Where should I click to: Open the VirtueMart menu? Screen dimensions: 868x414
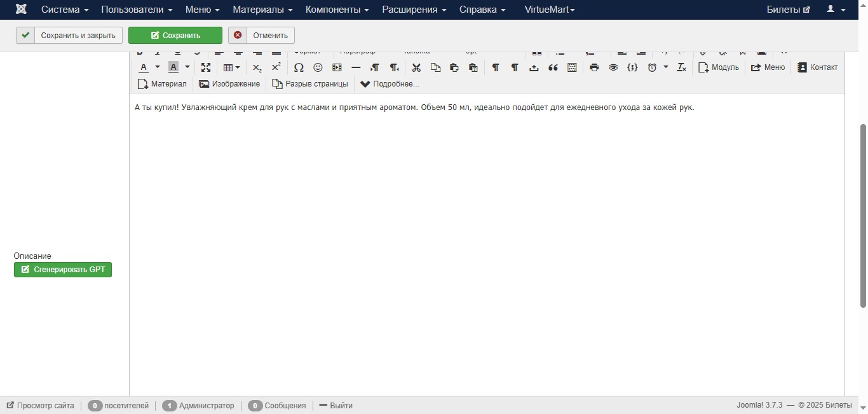[x=550, y=10]
